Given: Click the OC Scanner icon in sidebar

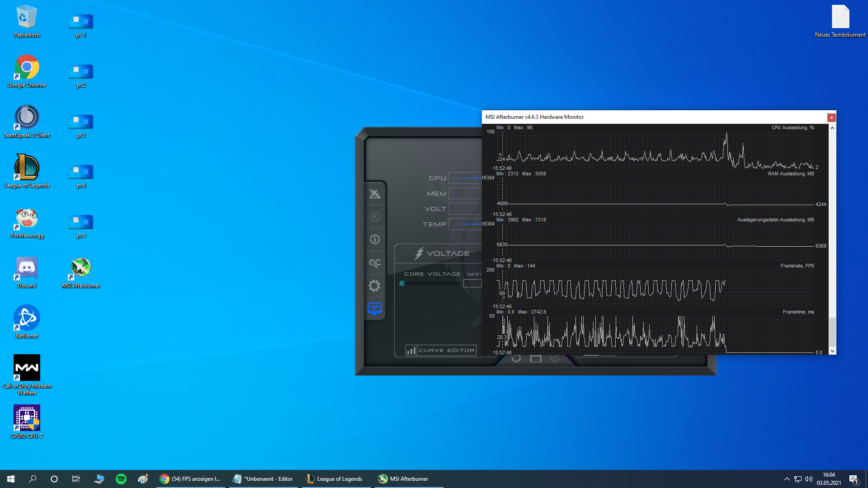Looking at the screenshot, I should pyautogui.click(x=374, y=263).
